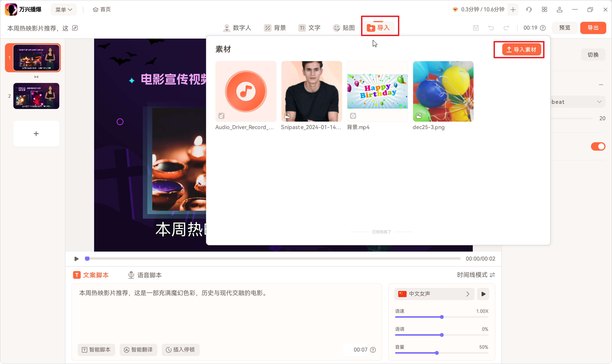The width and height of the screenshot is (612, 364).
Task: Open the 文字 text tool
Action: (309, 28)
